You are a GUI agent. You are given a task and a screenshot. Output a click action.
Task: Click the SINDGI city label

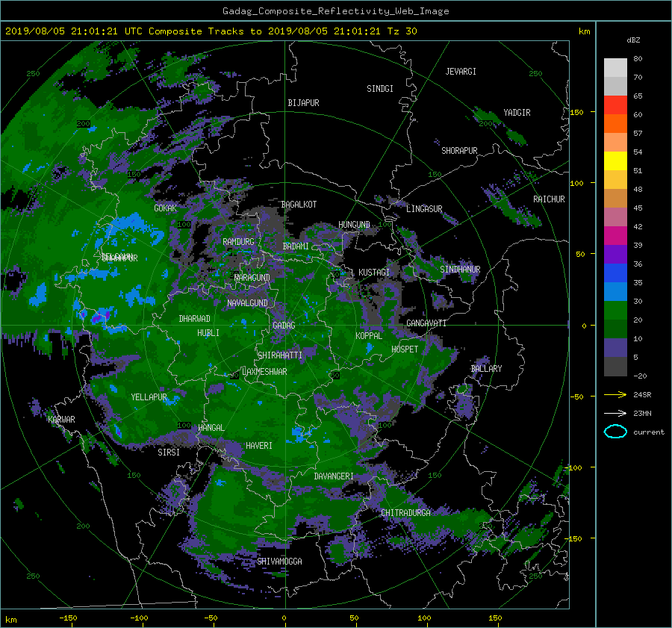pos(380,89)
